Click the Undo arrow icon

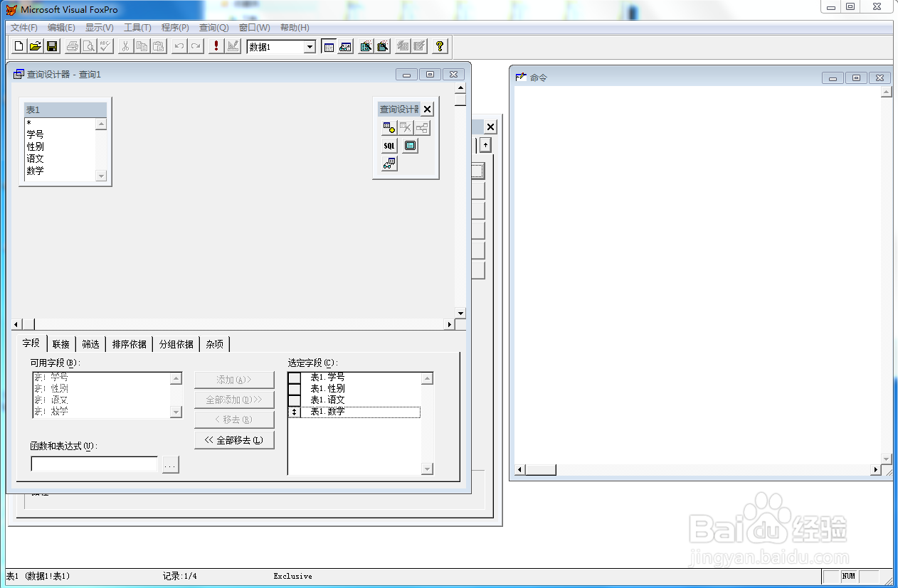click(179, 46)
